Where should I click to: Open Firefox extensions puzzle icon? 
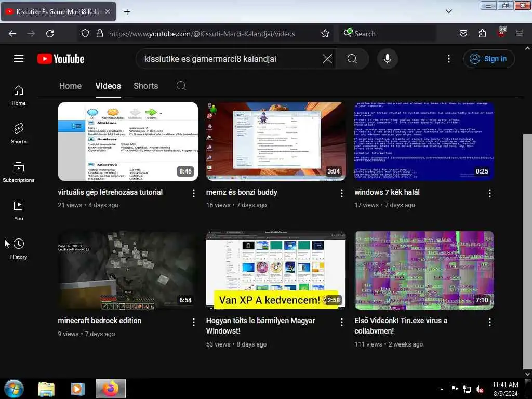click(x=482, y=34)
